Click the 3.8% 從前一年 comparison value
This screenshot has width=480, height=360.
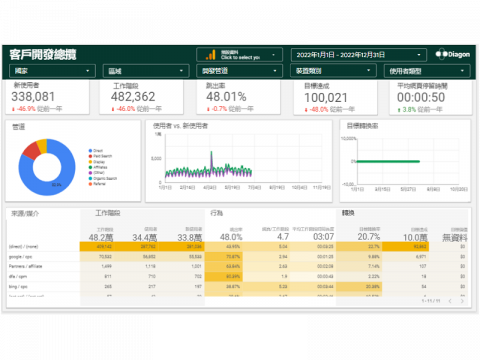tap(420, 109)
